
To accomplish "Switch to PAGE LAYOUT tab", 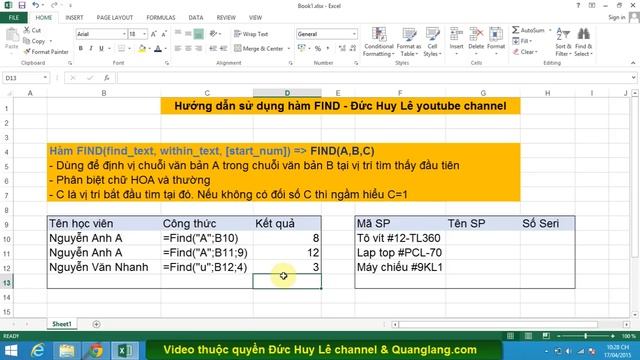I will (x=115, y=18).
